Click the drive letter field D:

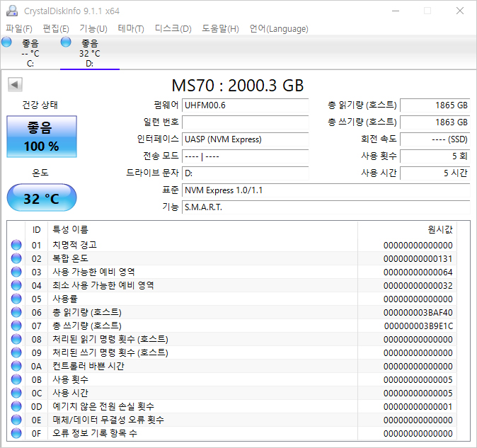click(245, 173)
